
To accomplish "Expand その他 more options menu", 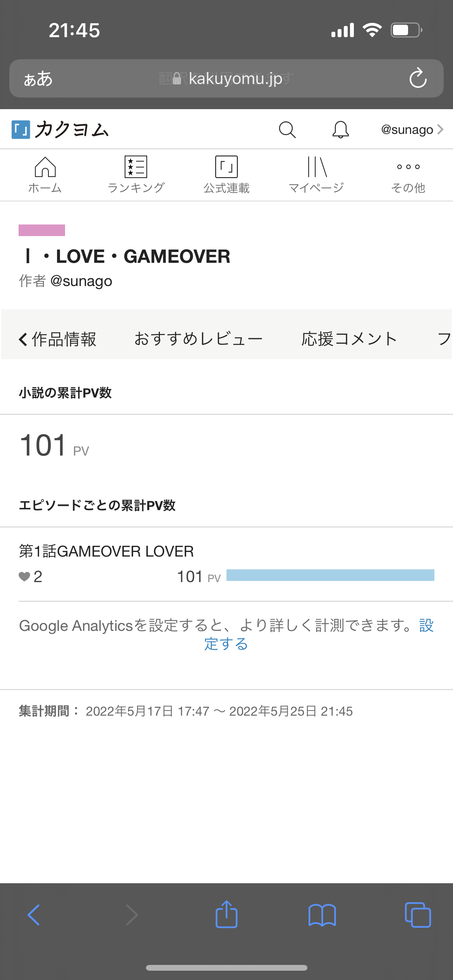I will [408, 175].
